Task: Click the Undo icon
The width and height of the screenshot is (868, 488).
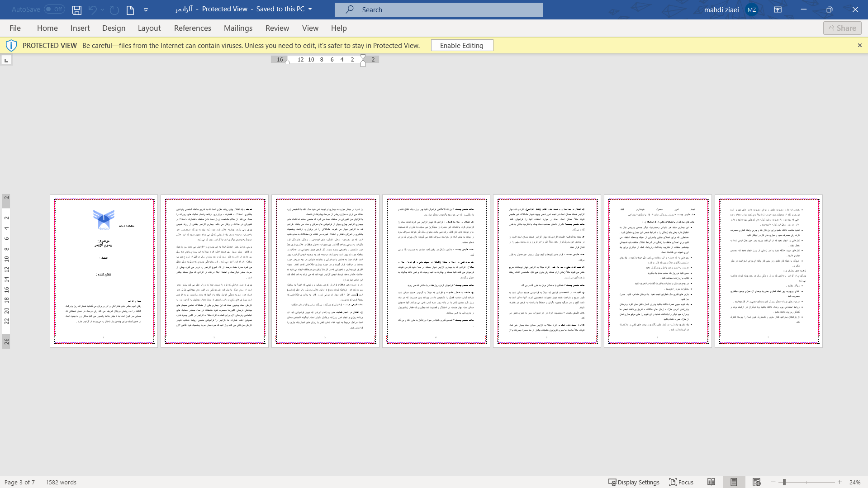Action: coord(92,9)
